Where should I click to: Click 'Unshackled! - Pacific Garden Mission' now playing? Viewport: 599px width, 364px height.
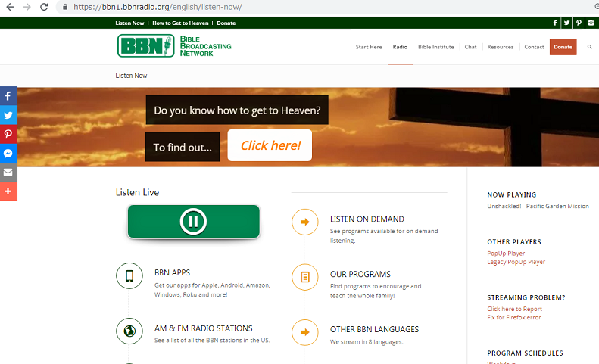click(538, 206)
